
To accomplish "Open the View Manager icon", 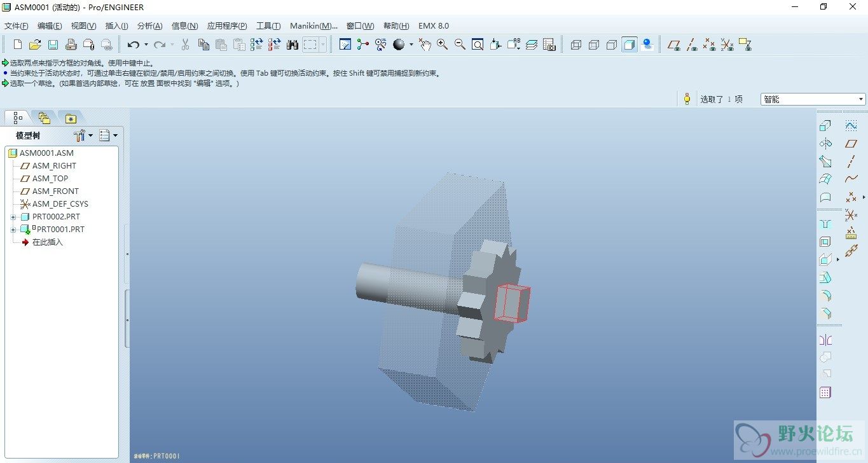I will click(549, 45).
